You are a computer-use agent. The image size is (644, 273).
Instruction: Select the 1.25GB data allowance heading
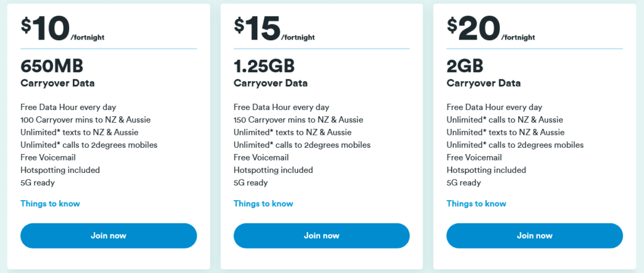click(264, 65)
